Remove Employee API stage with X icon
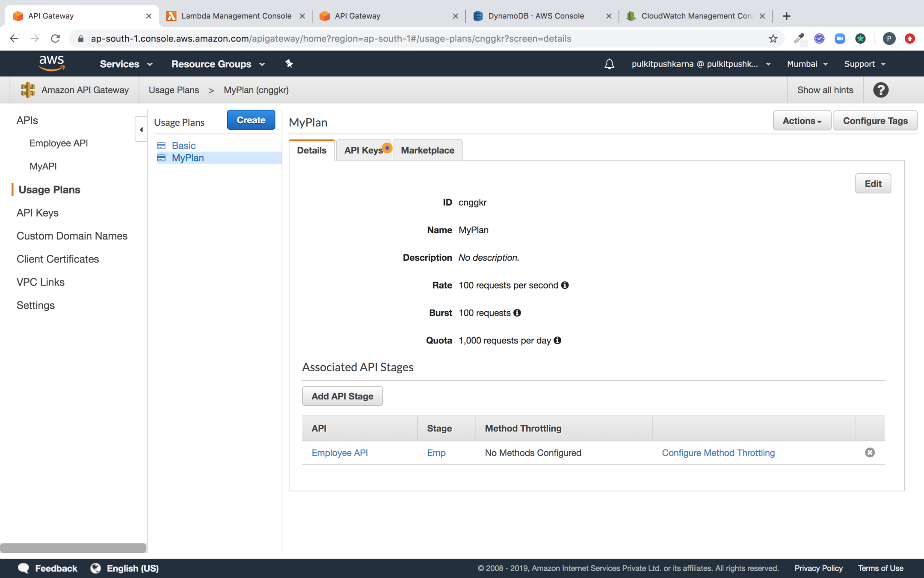 point(870,453)
